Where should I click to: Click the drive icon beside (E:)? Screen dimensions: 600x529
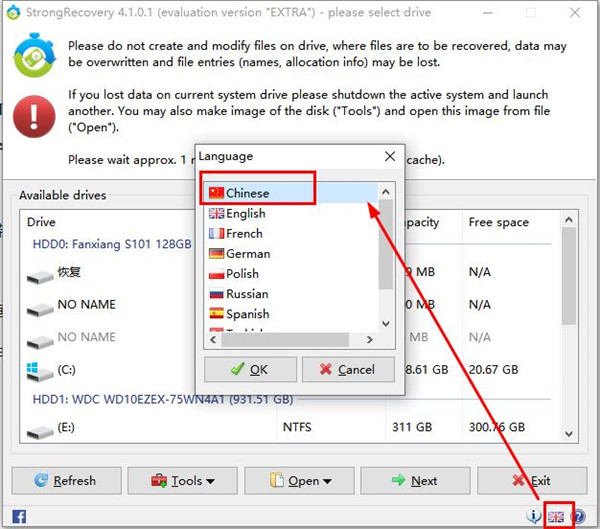click(x=40, y=433)
